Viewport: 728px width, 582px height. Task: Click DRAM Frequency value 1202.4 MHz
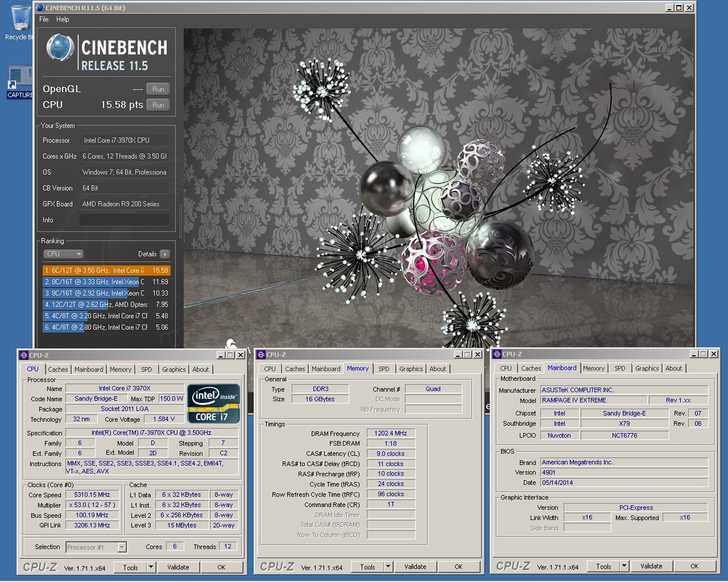tap(391, 434)
